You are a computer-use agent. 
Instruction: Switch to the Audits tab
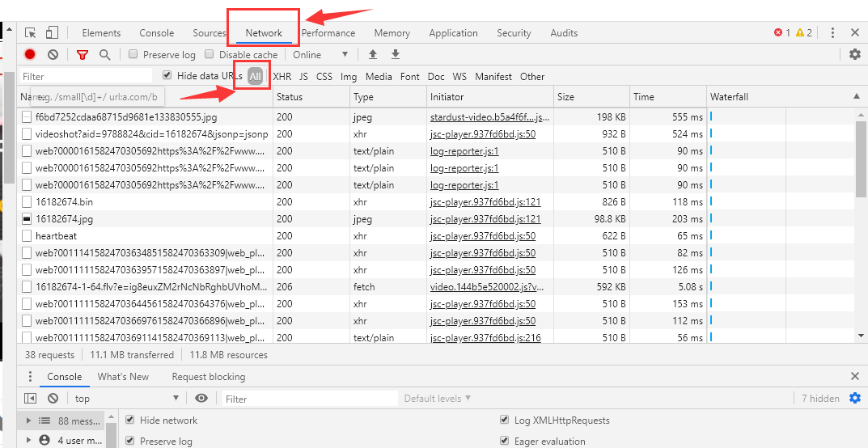coord(564,33)
